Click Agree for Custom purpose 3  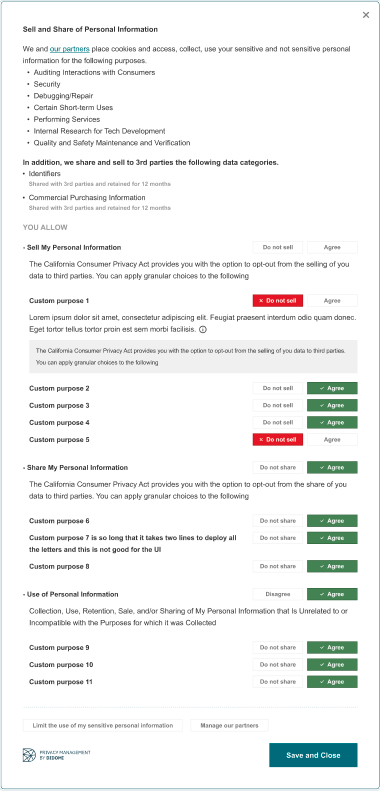pos(332,406)
